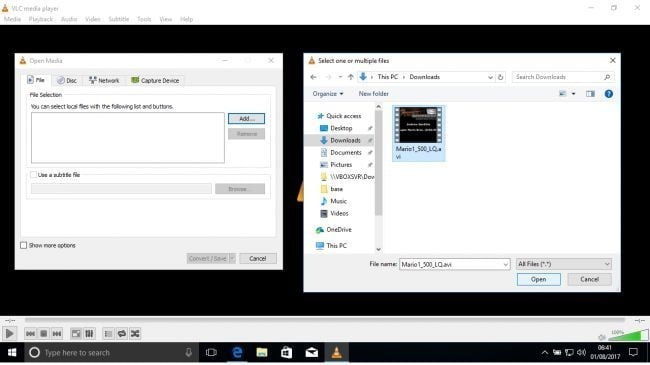
Task: Click the VLC play button
Action: coord(9,333)
